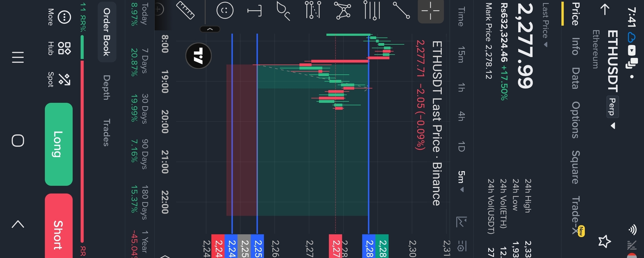Open chart settings hexagon icon
This screenshot has height=258, width=644.
(x=462, y=246)
